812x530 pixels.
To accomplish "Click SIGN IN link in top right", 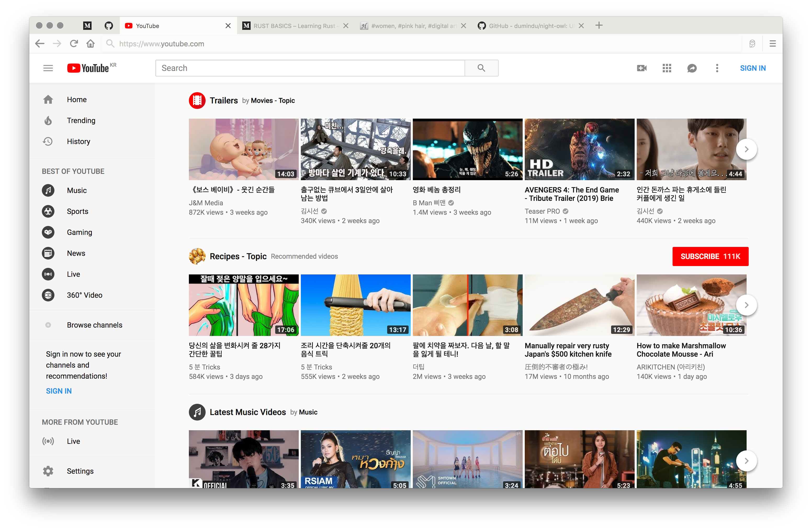I will coord(752,68).
